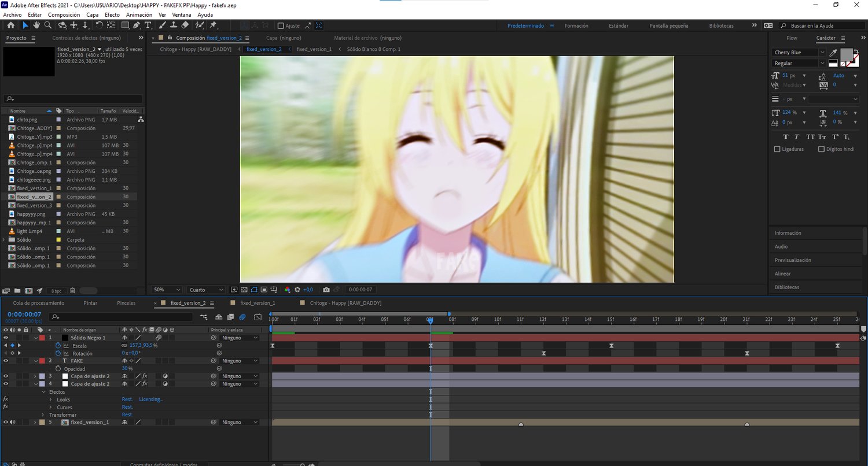This screenshot has height=466, width=868.
Task: Apply All Caps text style
Action: click(x=810, y=137)
